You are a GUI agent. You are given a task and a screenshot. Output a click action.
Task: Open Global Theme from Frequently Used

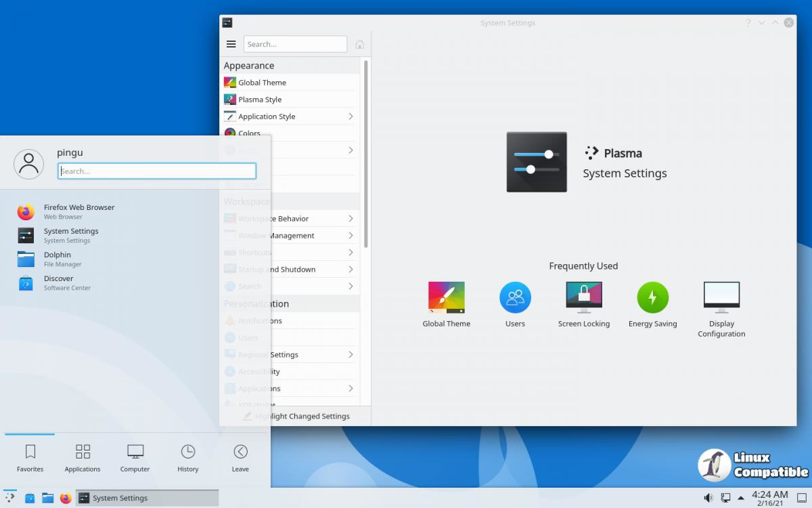tap(447, 304)
